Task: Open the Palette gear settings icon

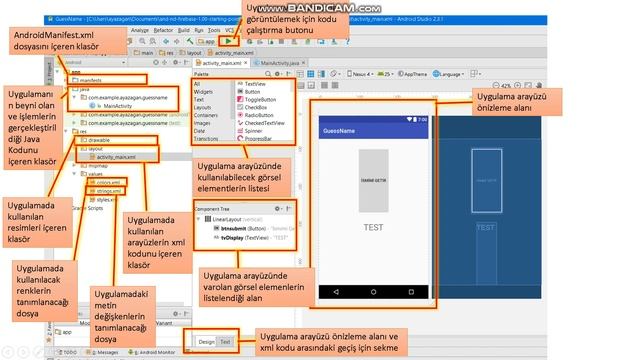Action: pyautogui.click(x=278, y=74)
